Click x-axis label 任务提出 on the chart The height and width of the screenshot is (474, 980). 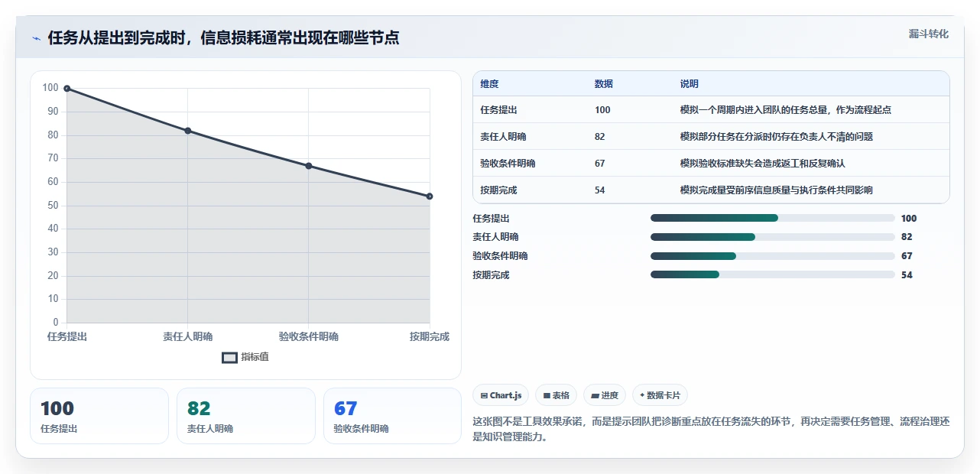pos(67,336)
